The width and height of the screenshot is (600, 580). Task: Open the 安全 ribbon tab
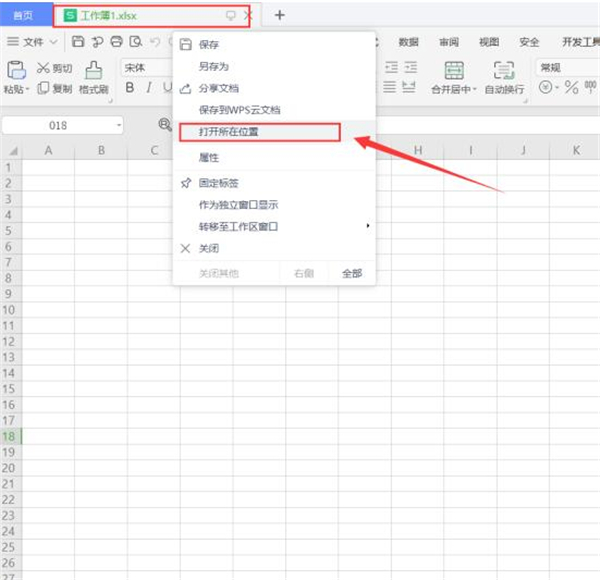click(x=529, y=41)
